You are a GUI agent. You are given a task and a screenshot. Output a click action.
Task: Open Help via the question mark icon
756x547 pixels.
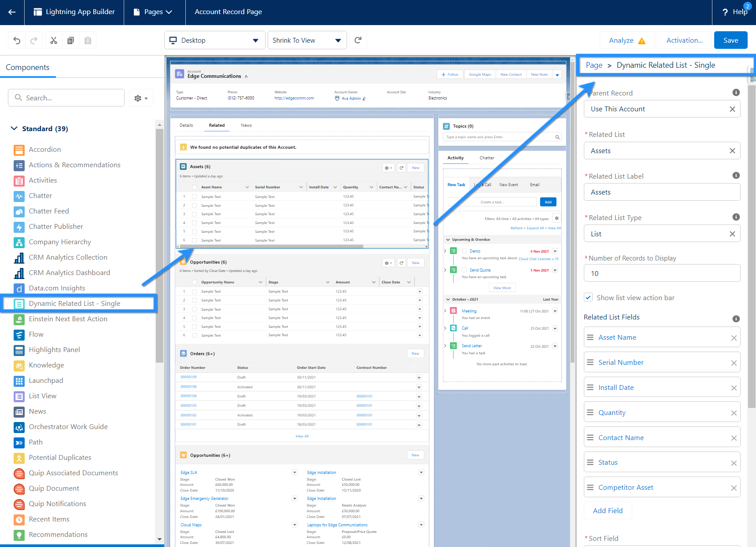point(725,12)
